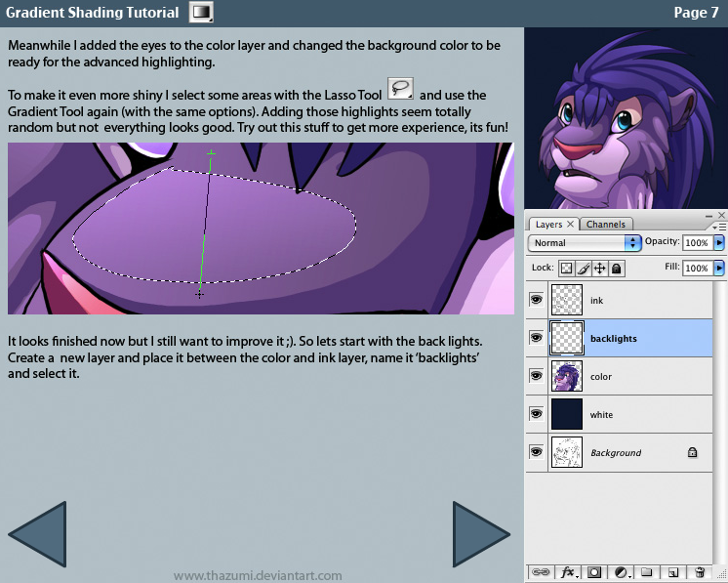Hide the ink layer

537,300
